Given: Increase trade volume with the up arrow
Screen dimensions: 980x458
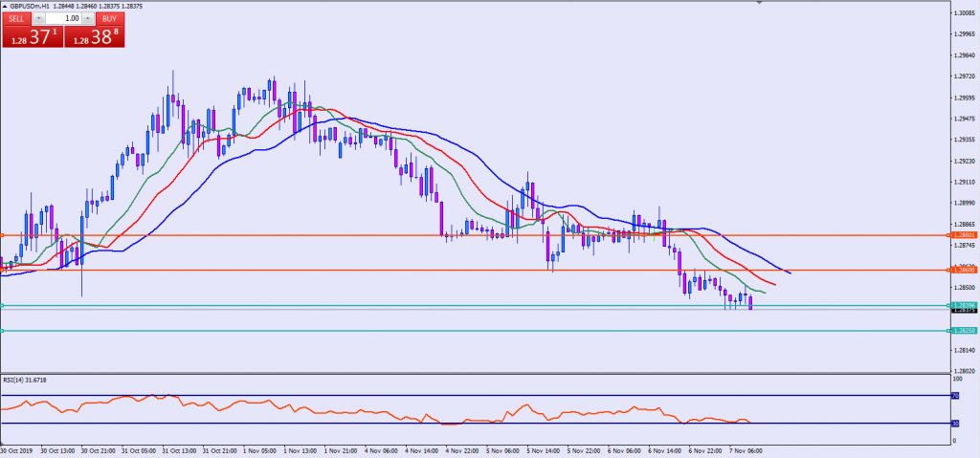Looking at the screenshot, I should pos(89,18).
